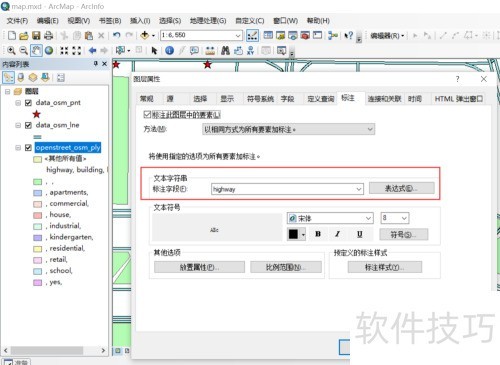This screenshot has height=365, width=500.
Task: Open the Label Styles button
Action: coord(385,267)
